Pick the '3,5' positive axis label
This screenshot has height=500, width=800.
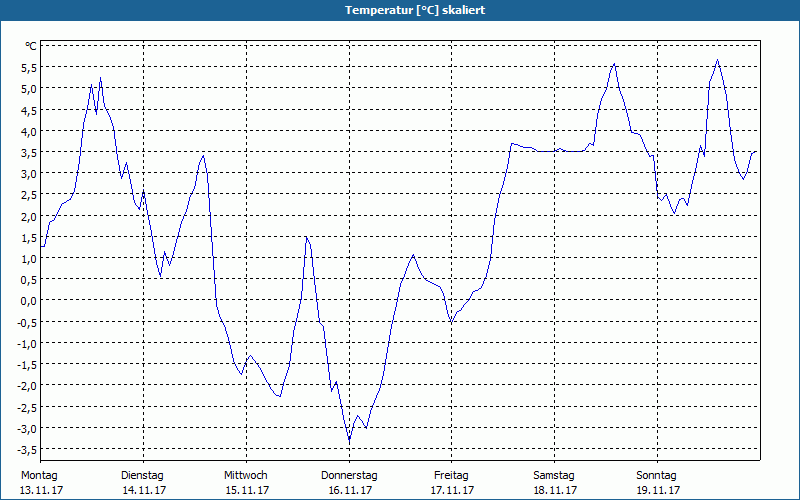(29, 153)
